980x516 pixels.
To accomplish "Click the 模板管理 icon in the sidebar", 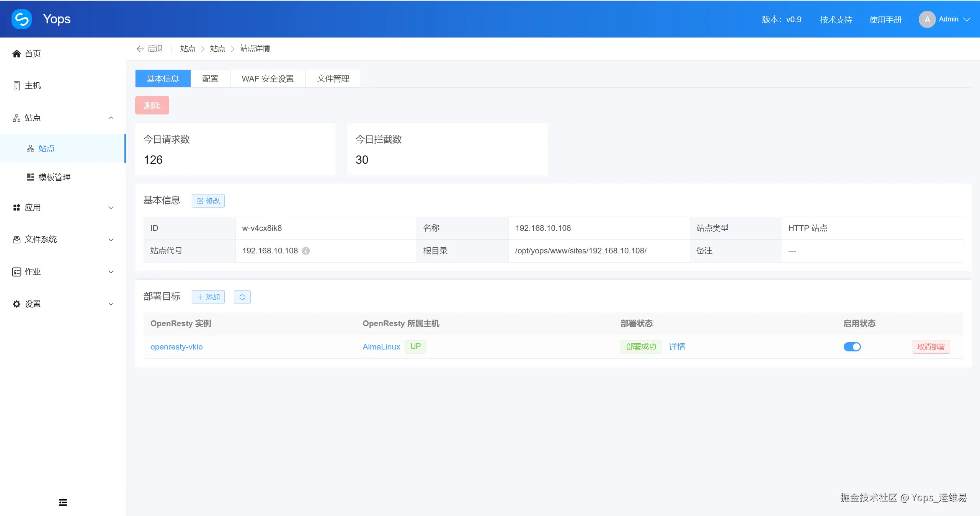I will pyautogui.click(x=30, y=177).
